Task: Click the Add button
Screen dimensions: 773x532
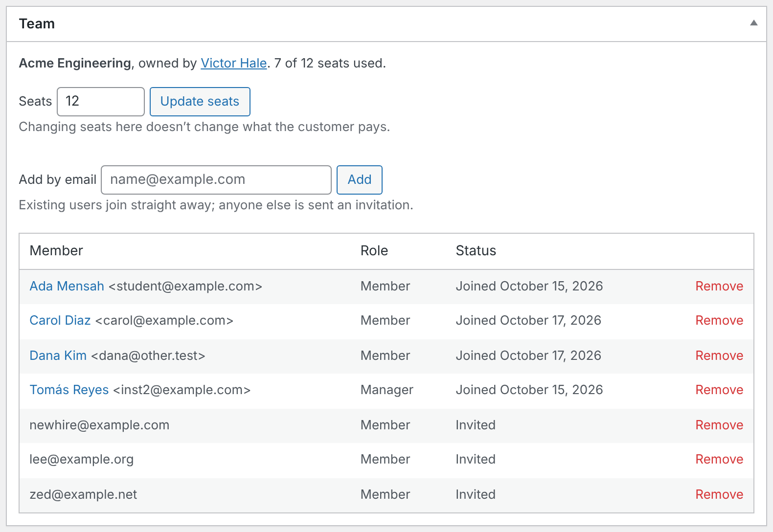Action: point(360,180)
